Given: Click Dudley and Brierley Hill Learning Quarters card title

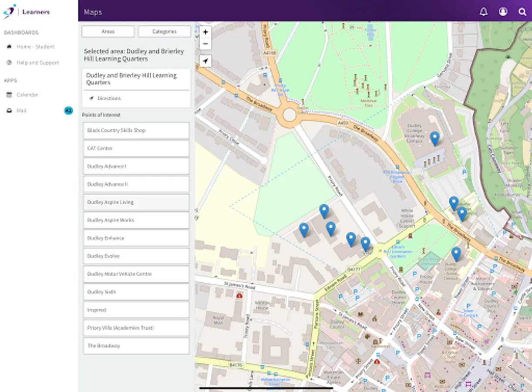Looking at the screenshot, I should pos(131,79).
